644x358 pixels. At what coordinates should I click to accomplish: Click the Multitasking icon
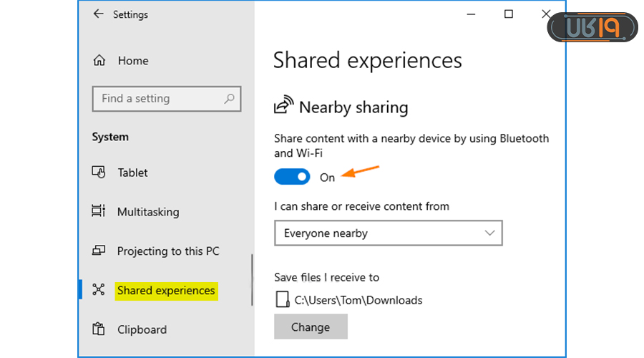pyautogui.click(x=99, y=212)
